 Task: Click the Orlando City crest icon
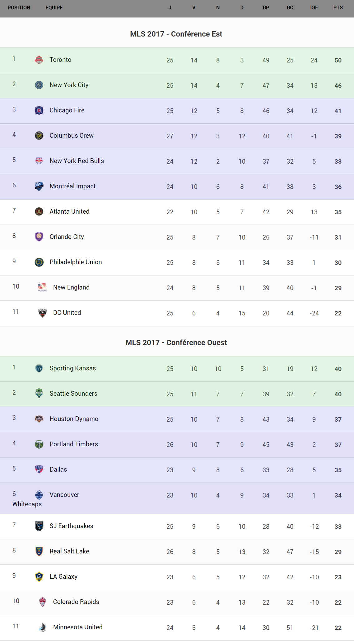click(x=39, y=237)
